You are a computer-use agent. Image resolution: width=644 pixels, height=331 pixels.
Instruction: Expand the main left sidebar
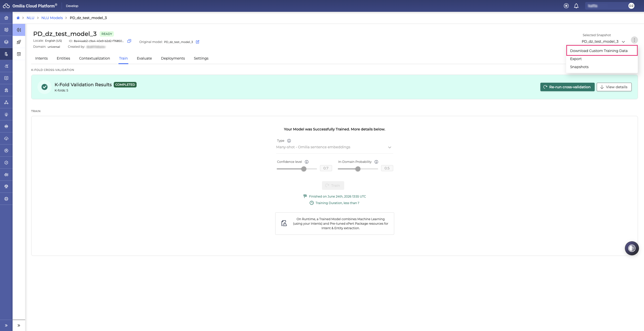click(x=6, y=325)
